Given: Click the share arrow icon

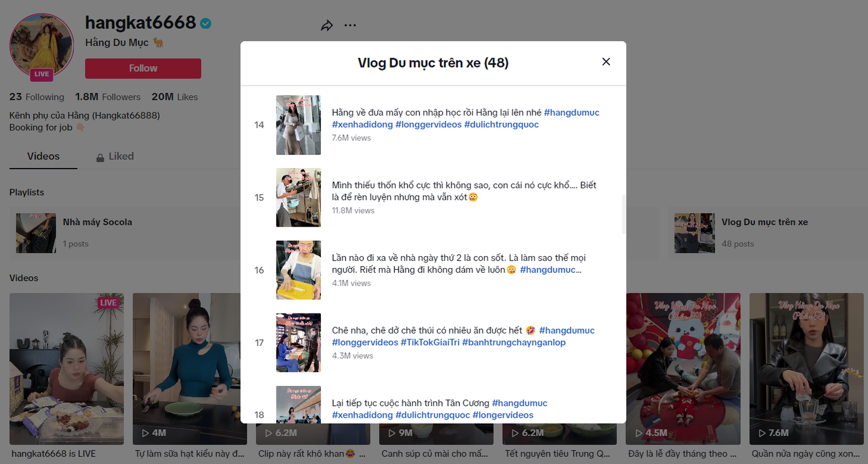Looking at the screenshot, I should pos(327,26).
